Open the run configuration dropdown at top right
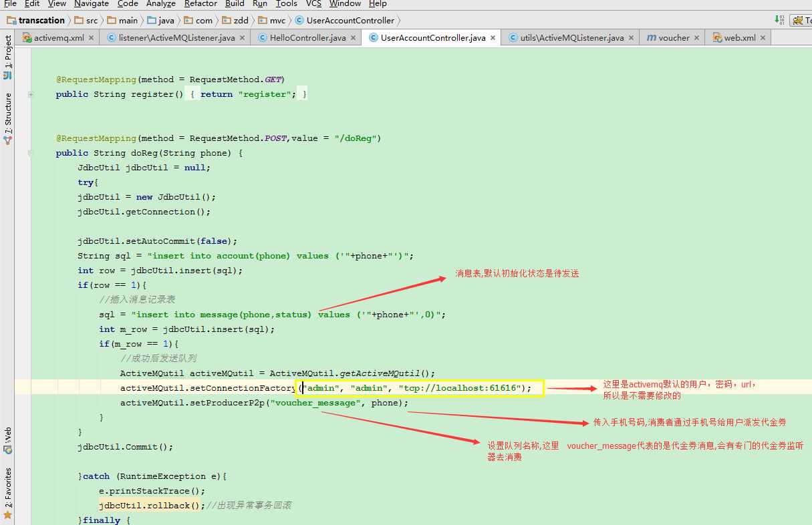The image size is (812, 525). (x=801, y=20)
